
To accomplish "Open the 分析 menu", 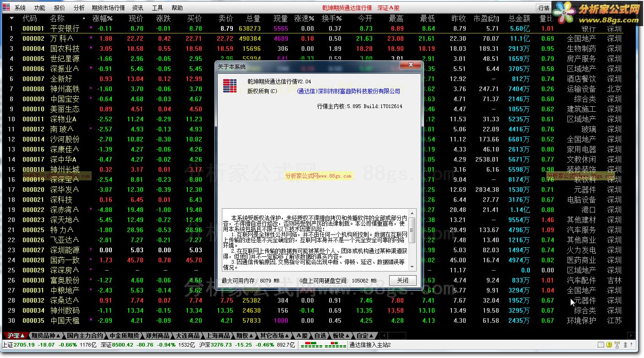I will click(x=79, y=8).
